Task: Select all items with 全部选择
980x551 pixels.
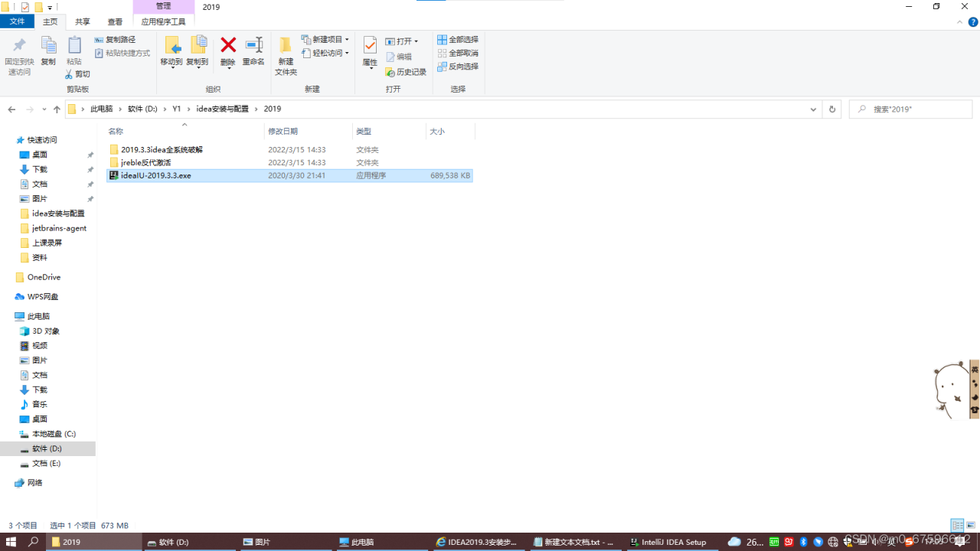Action: 458,40
